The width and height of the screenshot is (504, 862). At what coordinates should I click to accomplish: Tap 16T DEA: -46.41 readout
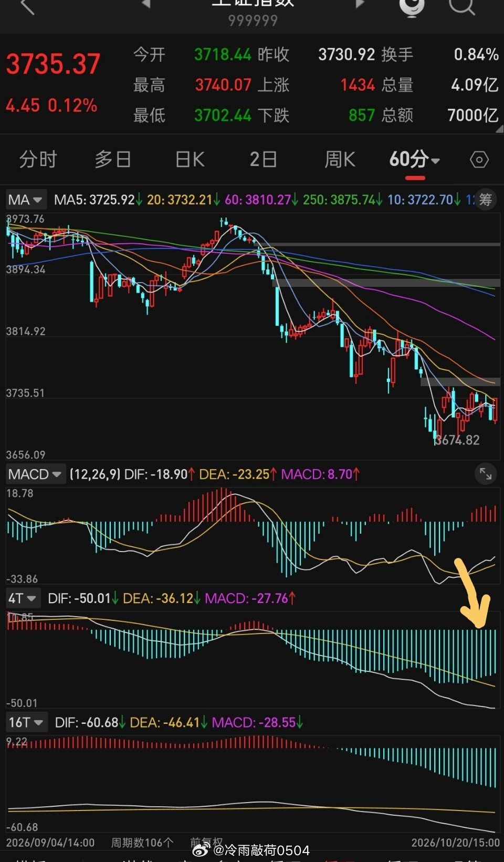click(x=169, y=722)
